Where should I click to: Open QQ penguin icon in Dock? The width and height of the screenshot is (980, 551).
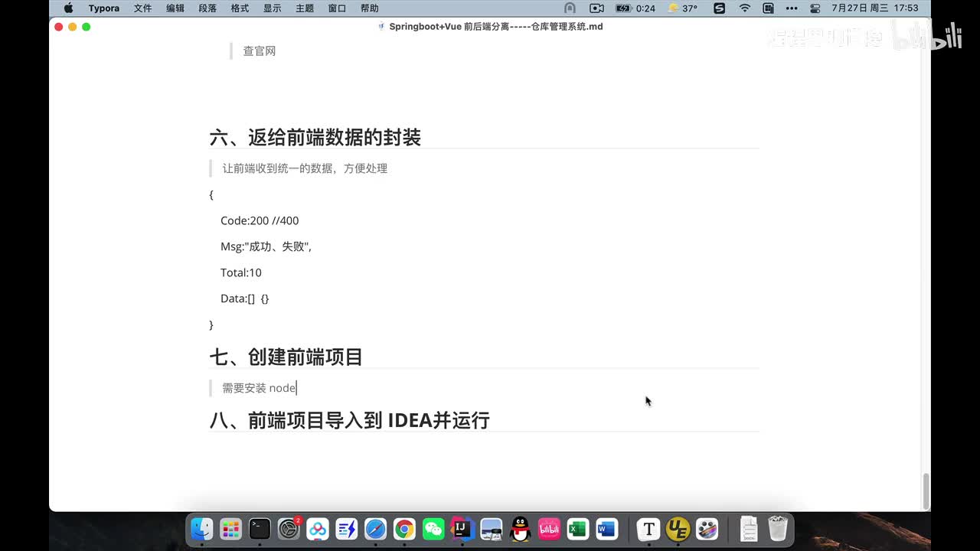click(521, 529)
